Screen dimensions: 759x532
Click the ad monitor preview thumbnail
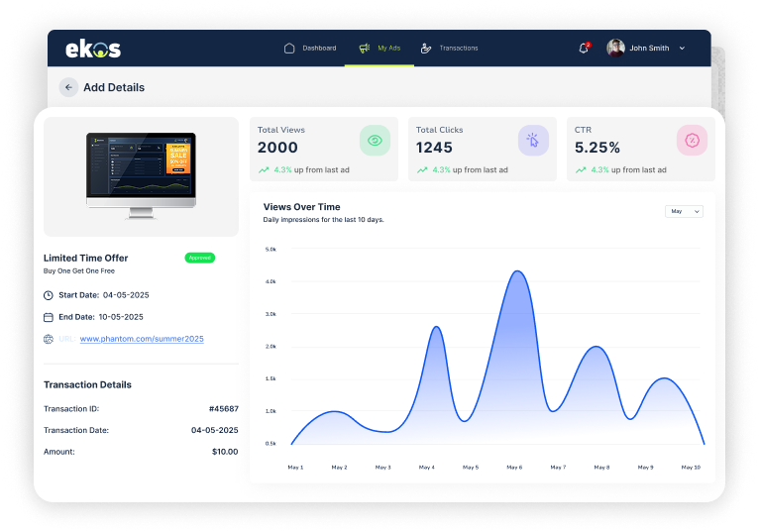pos(141,175)
